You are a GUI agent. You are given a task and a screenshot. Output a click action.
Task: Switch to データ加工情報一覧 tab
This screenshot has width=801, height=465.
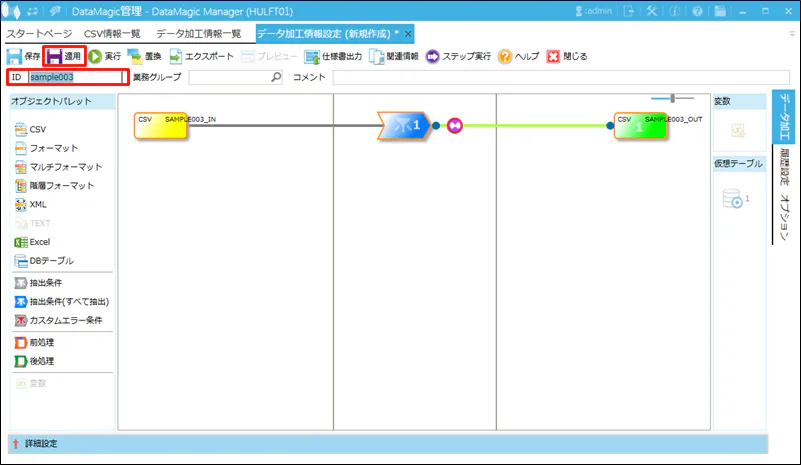pyautogui.click(x=199, y=34)
